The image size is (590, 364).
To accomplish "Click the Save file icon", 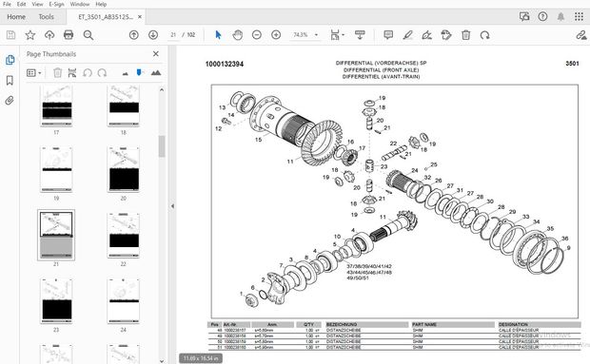I will coord(10,35).
